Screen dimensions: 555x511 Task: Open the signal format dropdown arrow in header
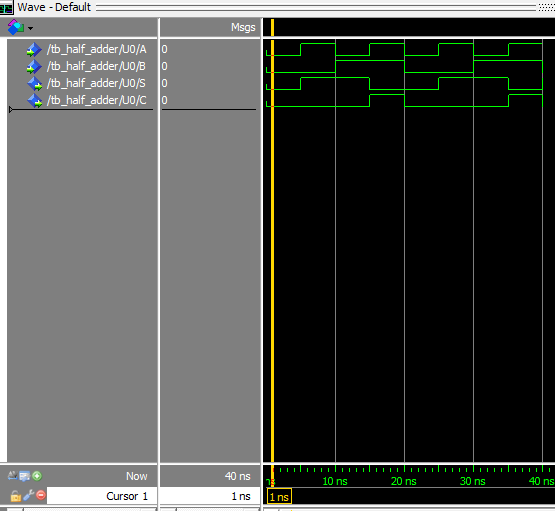(30, 28)
